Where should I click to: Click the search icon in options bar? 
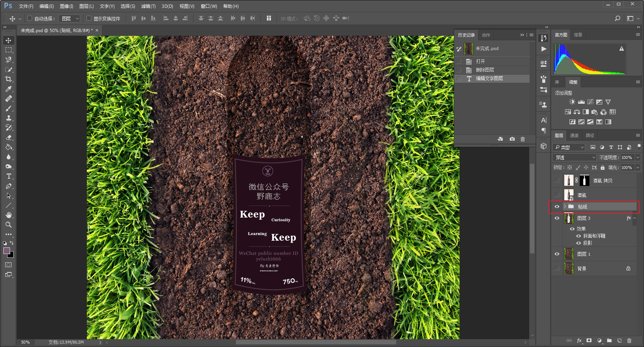click(x=618, y=18)
